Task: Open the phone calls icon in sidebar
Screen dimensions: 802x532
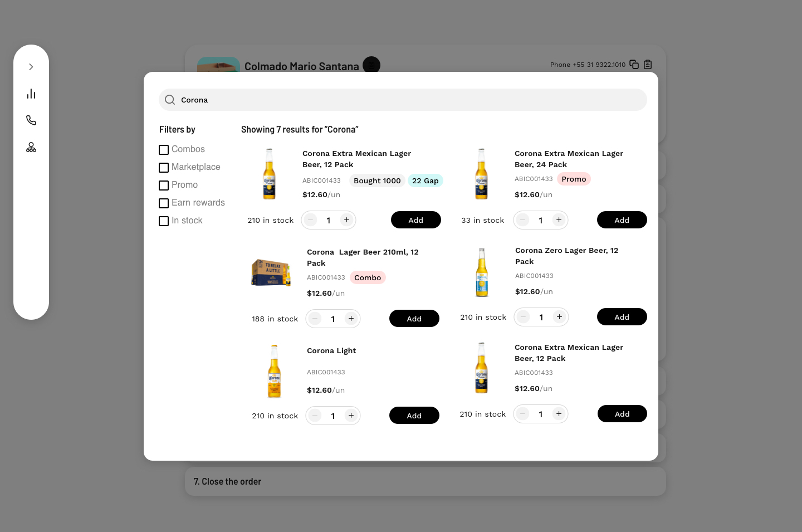Action: point(31,120)
